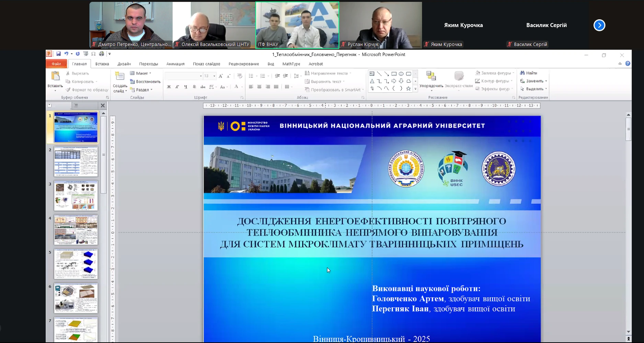Switch slide pane to outline view tab
The height and width of the screenshot is (343, 644).
tap(76, 105)
